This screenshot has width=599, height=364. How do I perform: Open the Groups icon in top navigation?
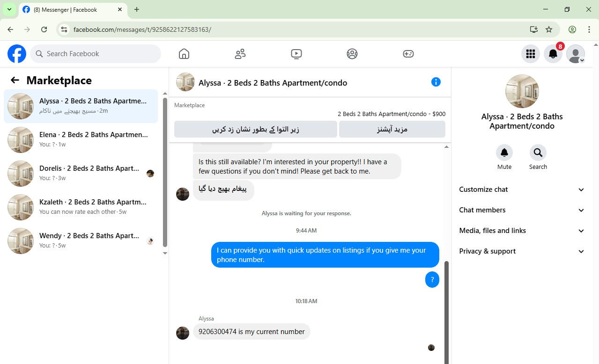point(352,54)
